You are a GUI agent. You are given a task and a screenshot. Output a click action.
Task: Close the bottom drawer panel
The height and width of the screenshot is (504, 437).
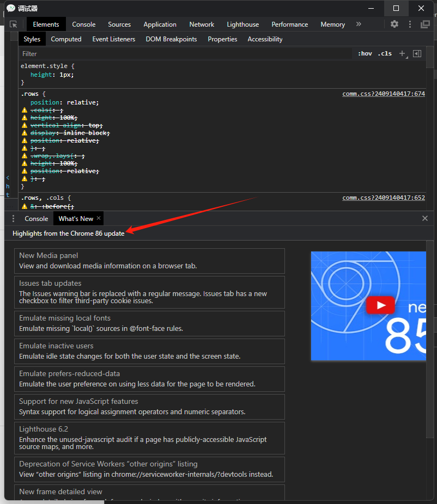coord(425,218)
